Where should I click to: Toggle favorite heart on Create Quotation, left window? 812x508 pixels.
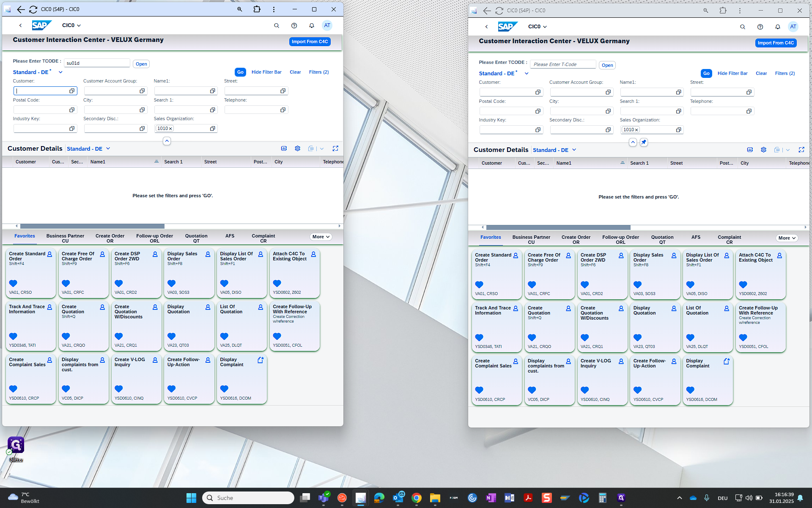(x=66, y=336)
